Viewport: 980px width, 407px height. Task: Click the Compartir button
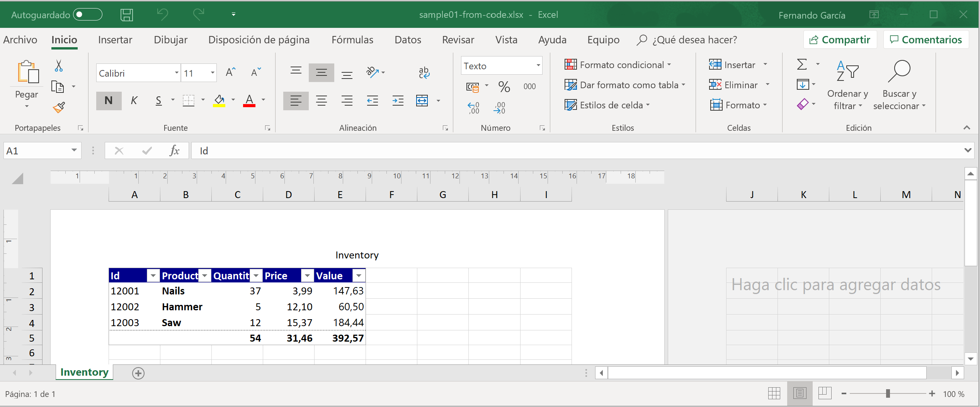coord(840,40)
